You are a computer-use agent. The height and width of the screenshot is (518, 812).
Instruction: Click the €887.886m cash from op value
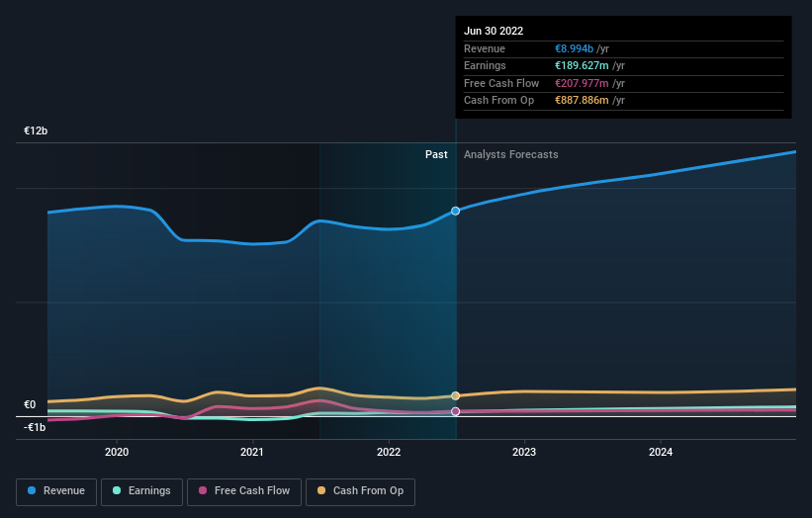(x=583, y=101)
